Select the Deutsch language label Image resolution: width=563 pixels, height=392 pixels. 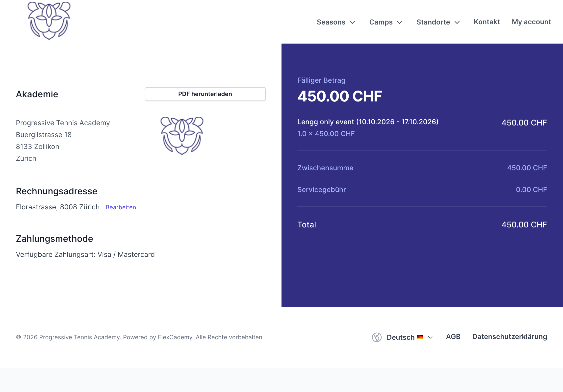pyautogui.click(x=401, y=337)
